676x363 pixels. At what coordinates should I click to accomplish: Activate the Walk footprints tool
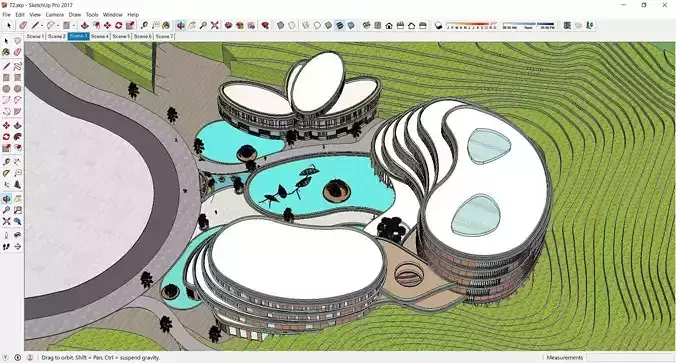pos(6,246)
